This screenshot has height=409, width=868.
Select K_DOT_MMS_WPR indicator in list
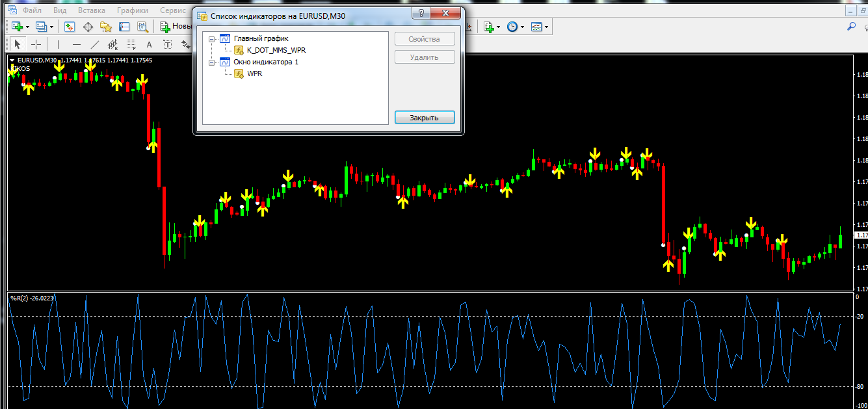coord(276,50)
